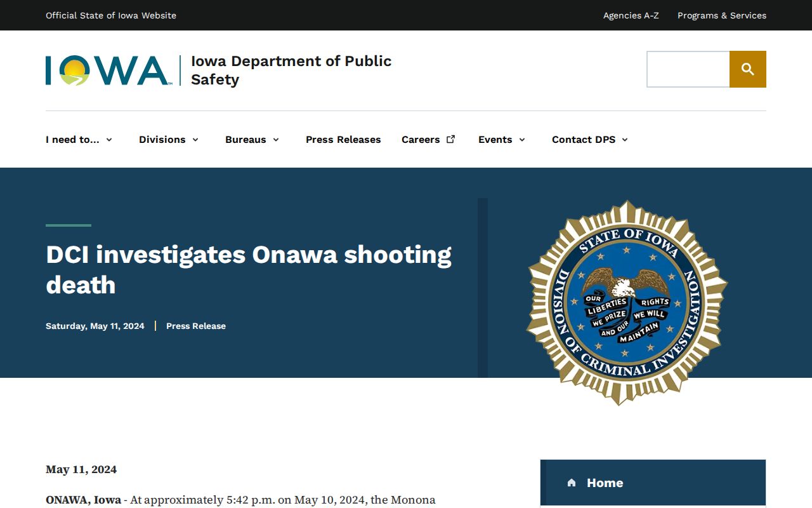Expand the Bureaus menu
This screenshot has height=508, width=812.
tap(252, 140)
